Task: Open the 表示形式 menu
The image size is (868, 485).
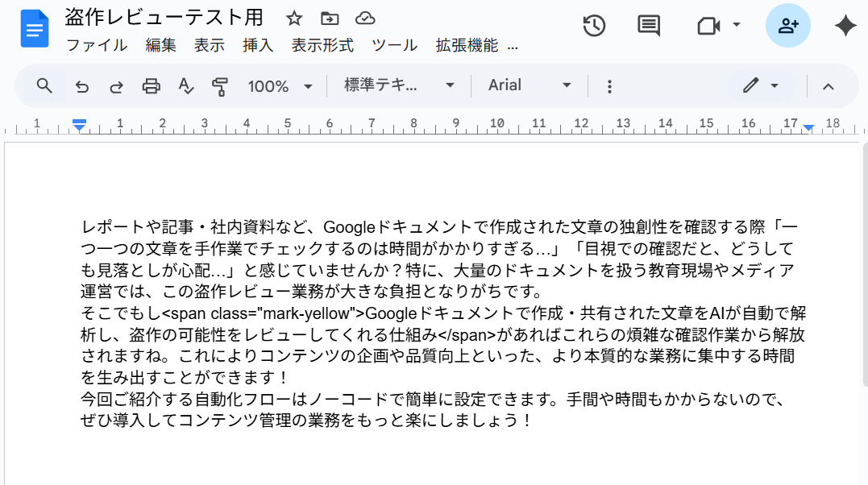Action: click(322, 45)
